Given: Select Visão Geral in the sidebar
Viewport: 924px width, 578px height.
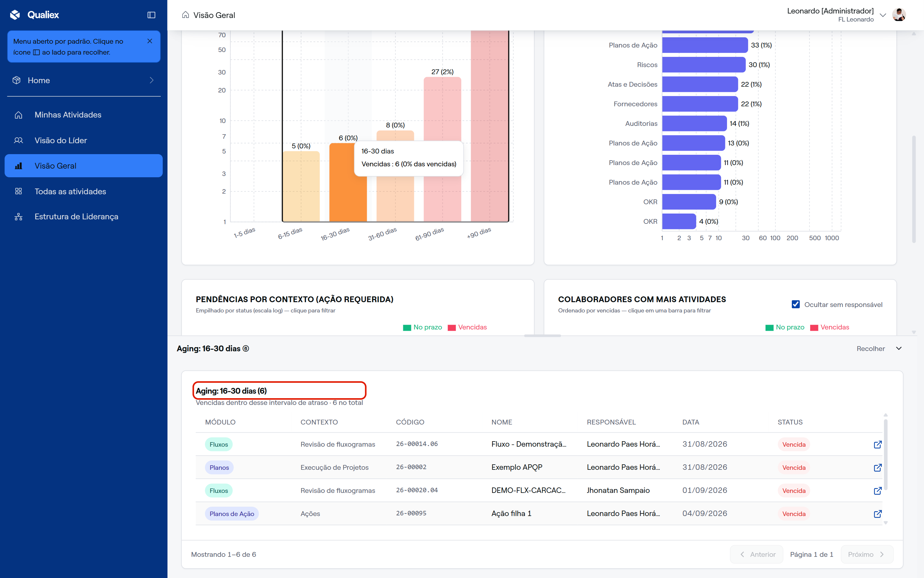Looking at the screenshot, I should 84,165.
